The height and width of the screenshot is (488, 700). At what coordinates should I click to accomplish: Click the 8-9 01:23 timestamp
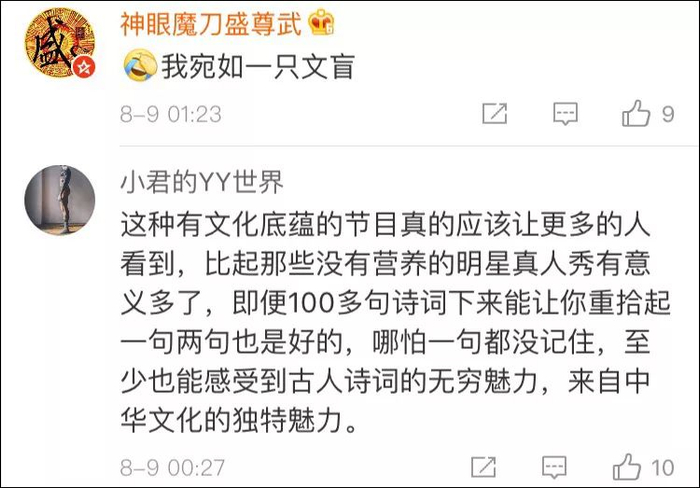pos(171,114)
